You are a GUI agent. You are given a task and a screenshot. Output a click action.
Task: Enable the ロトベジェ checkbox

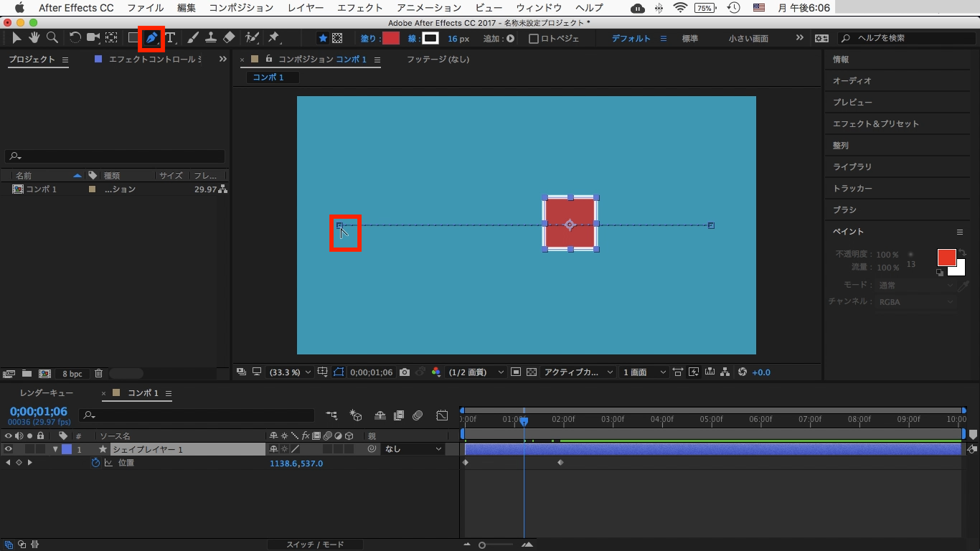pos(534,39)
